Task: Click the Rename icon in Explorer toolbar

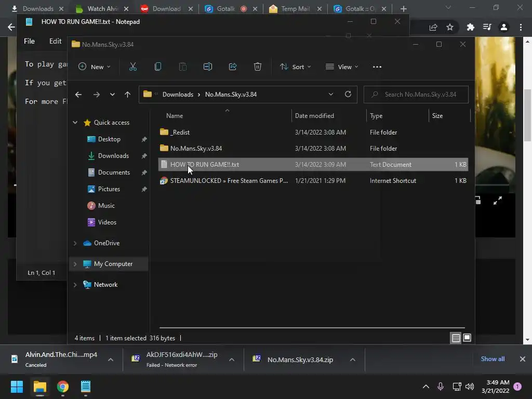Action: point(208,67)
